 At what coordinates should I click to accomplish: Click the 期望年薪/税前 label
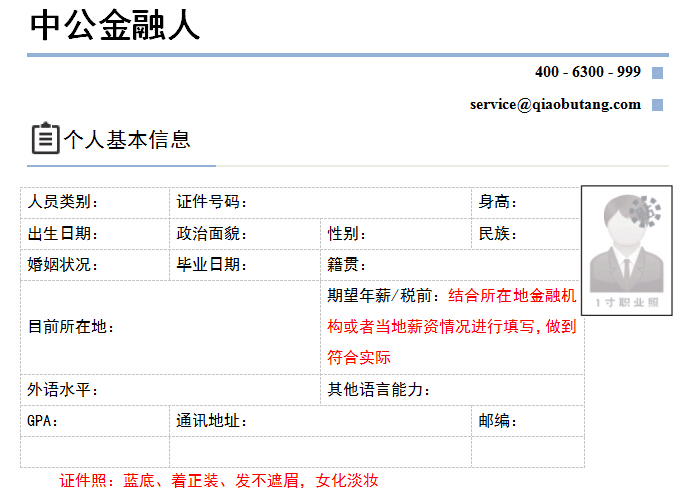[383, 296]
